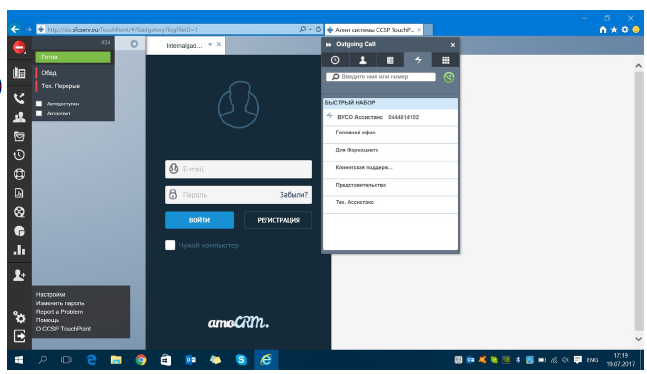Open browser tools gear icon
This screenshot has width=647, height=374.
(x=625, y=30)
